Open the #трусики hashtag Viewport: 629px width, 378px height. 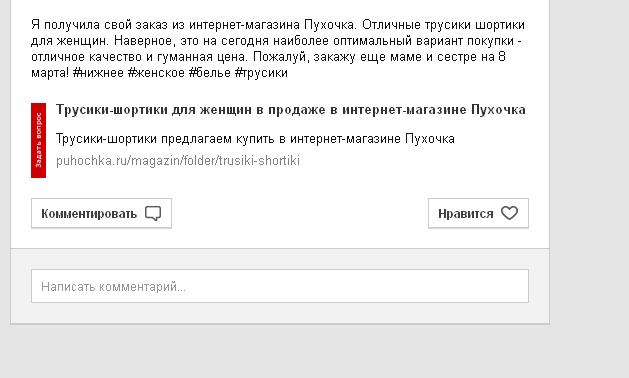pos(261,73)
